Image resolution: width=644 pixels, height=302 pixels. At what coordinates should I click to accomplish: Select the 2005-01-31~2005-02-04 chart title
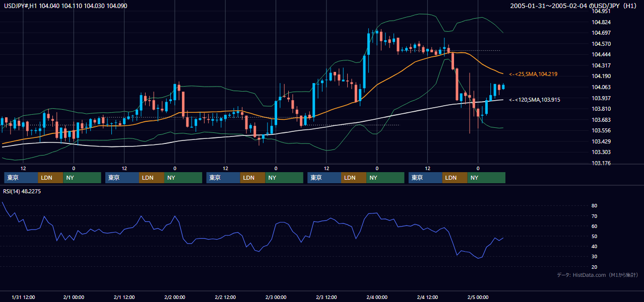click(573, 6)
